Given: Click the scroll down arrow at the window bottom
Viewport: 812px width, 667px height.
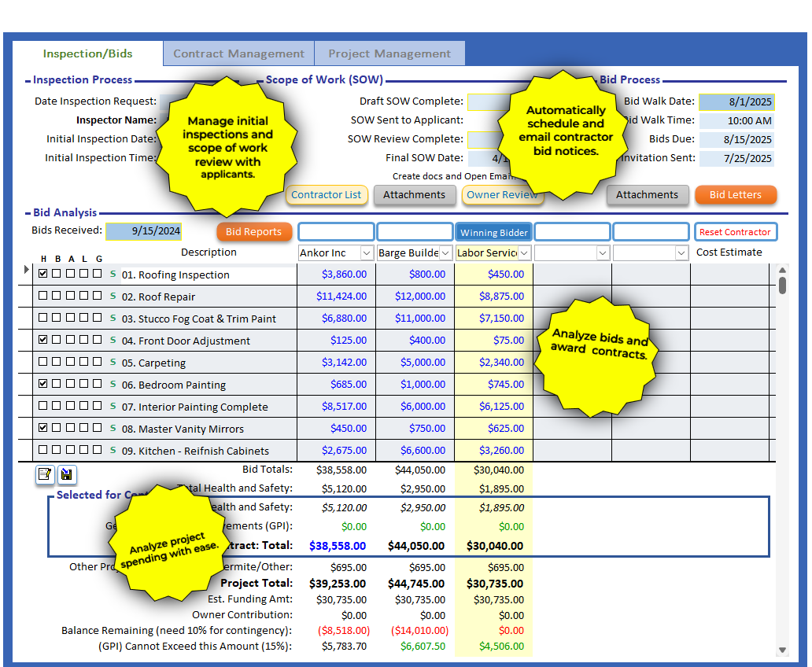Looking at the screenshot, I should click(782, 650).
